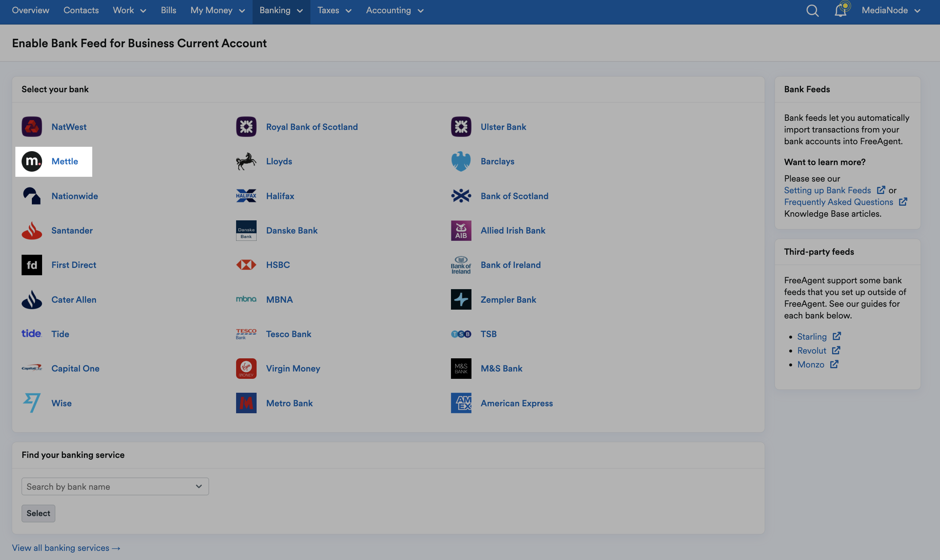Choose the American Express text link

pyautogui.click(x=516, y=403)
